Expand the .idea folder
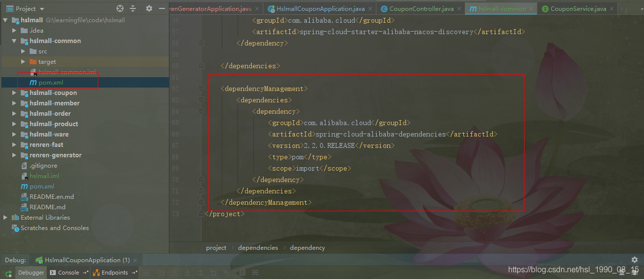Viewport: 644px width, 279px height. click(x=14, y=31)
